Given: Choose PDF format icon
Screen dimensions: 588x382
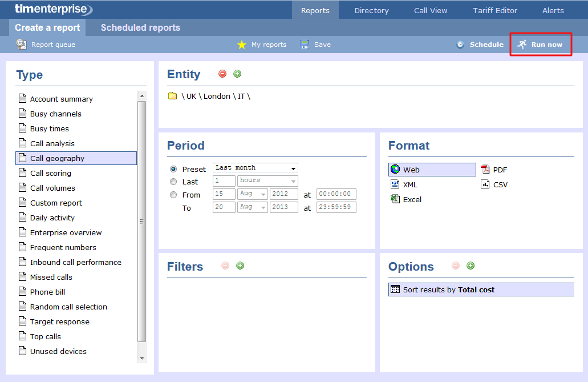Looking at the screenshot, I should pos(485,170).
